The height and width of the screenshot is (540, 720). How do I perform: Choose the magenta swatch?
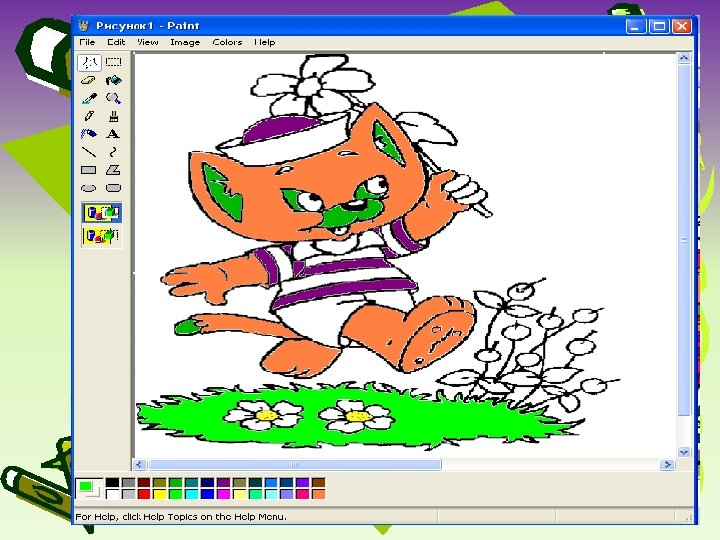pyautogui.click(x=223, y=494)
